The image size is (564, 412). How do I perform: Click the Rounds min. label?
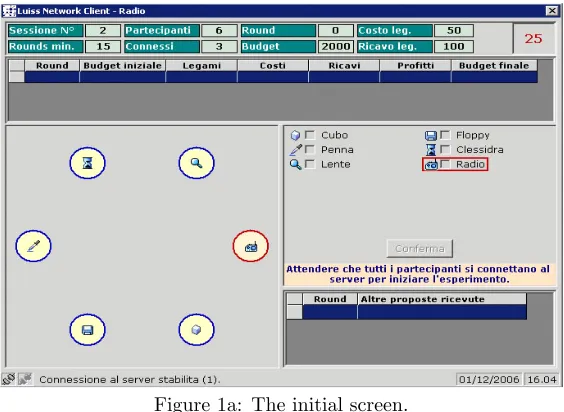click(46, 46)
